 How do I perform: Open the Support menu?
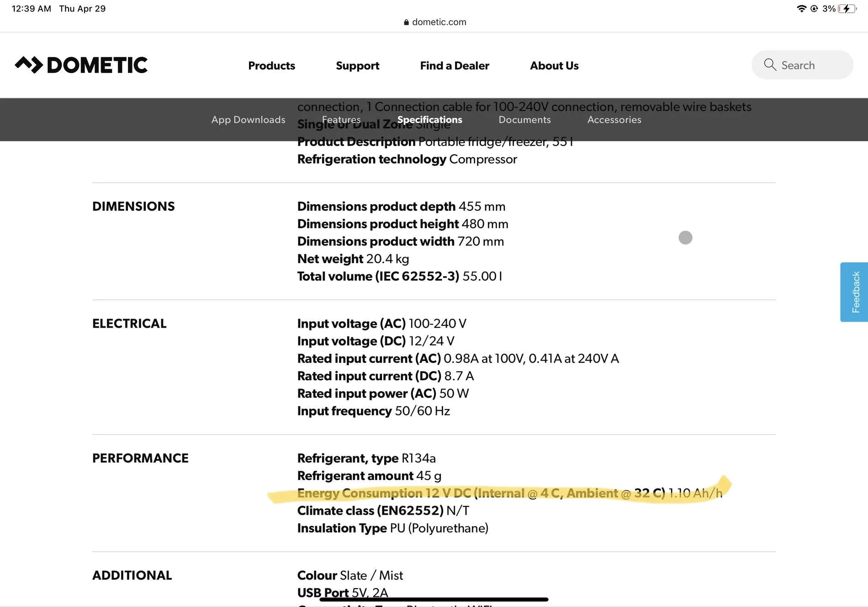pyautogui.click(x=358, y=66)
